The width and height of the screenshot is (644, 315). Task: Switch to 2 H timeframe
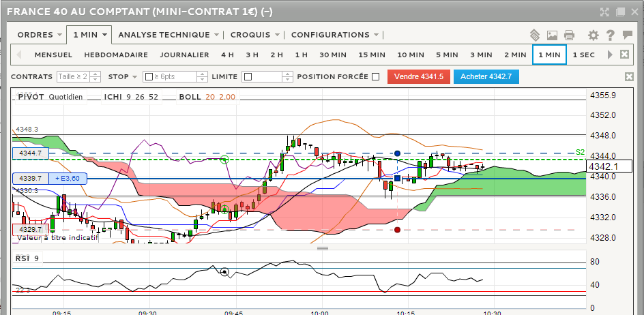pos(277,55)
